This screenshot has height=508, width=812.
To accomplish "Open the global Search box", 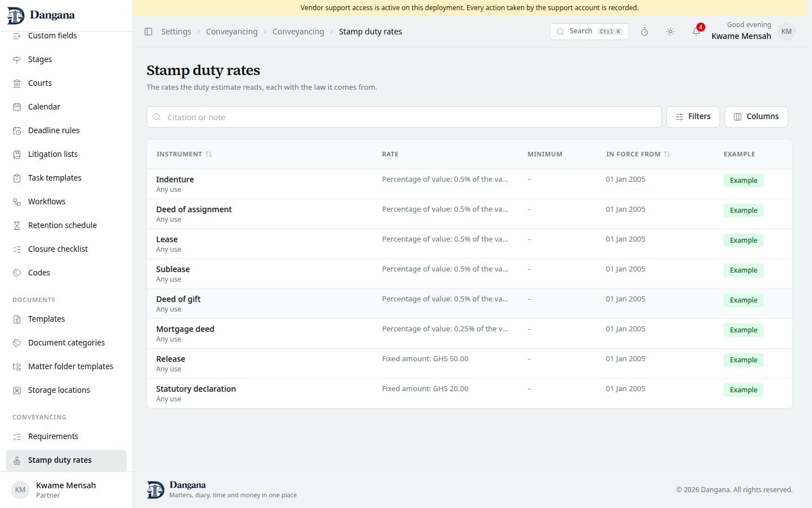I will (x=589, y=32).
